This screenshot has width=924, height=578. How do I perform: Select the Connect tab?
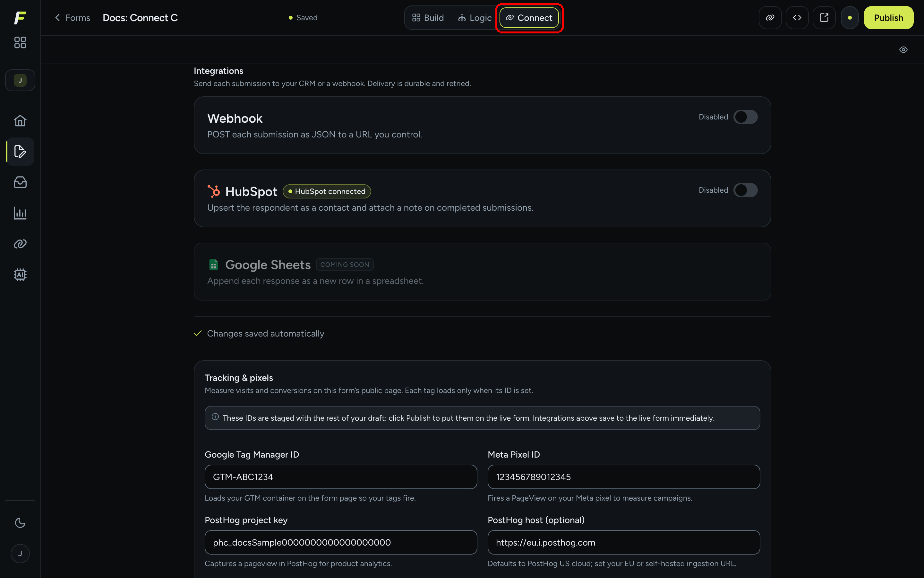coord(529,18)
